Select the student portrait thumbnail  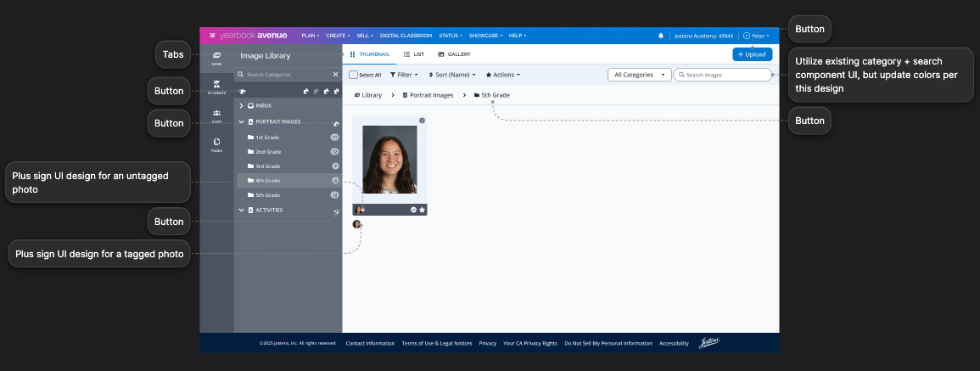pyautogui.click(x=389, y=160)
